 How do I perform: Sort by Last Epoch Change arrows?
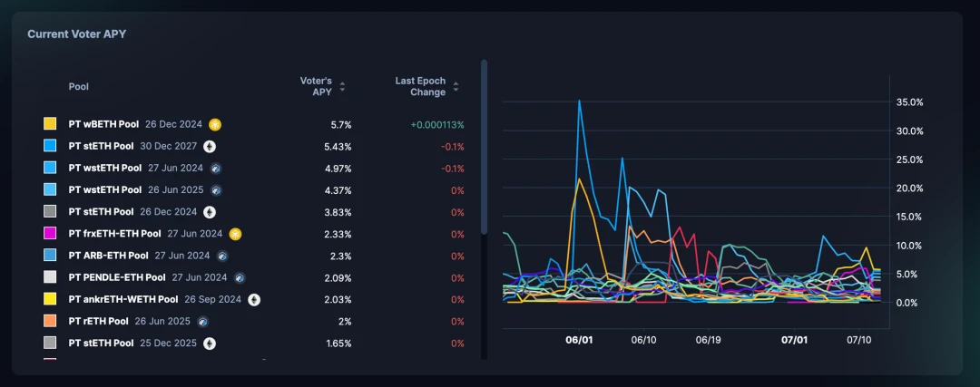(456, 87)
